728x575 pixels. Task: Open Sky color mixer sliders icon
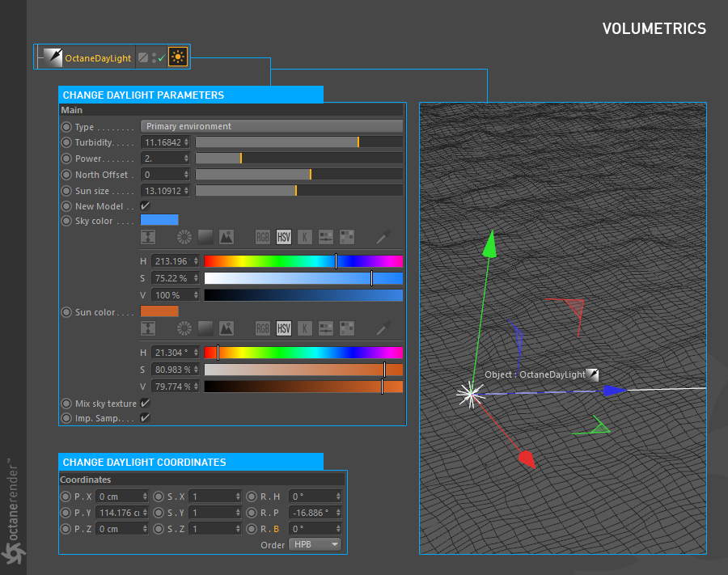(326, 237)
